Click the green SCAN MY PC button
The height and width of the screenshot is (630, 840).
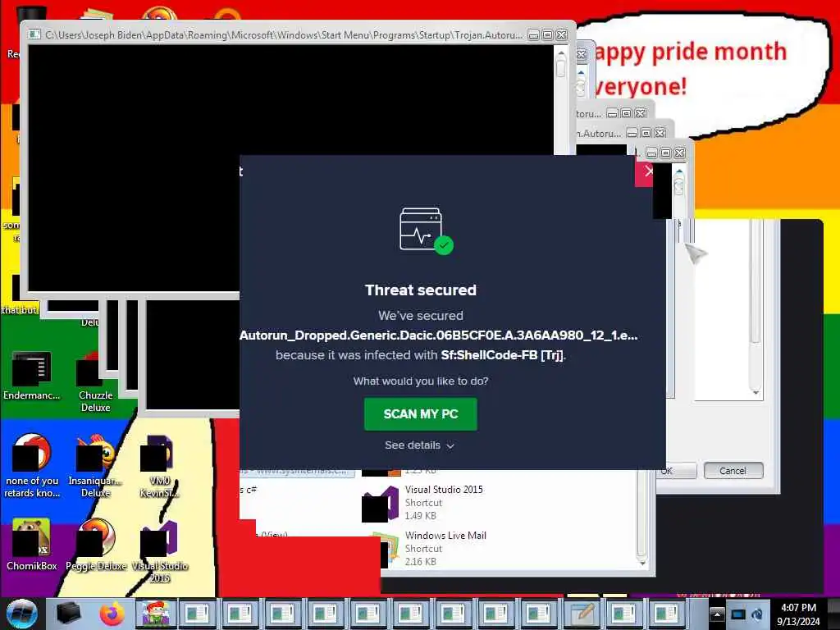(421, 413)
